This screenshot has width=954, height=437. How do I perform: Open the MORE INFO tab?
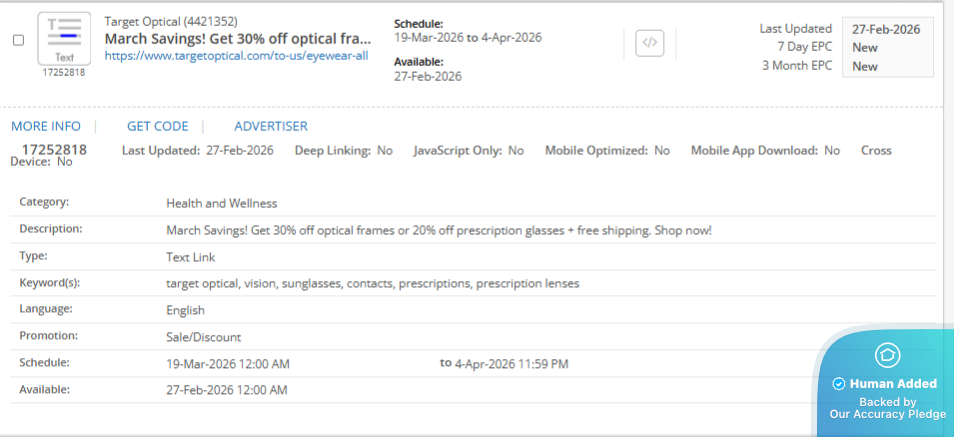(x=46, y=126)
